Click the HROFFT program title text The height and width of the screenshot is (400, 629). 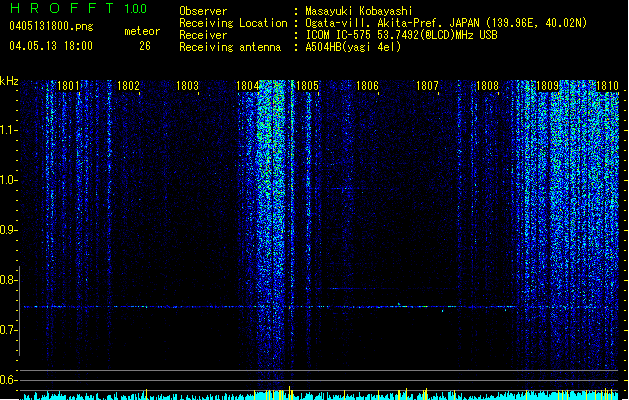click(62, 8)
